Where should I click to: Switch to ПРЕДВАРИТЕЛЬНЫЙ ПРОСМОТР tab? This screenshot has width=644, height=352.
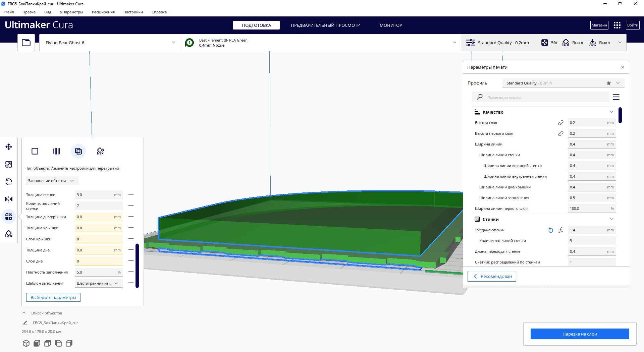(x=325, y=25)
